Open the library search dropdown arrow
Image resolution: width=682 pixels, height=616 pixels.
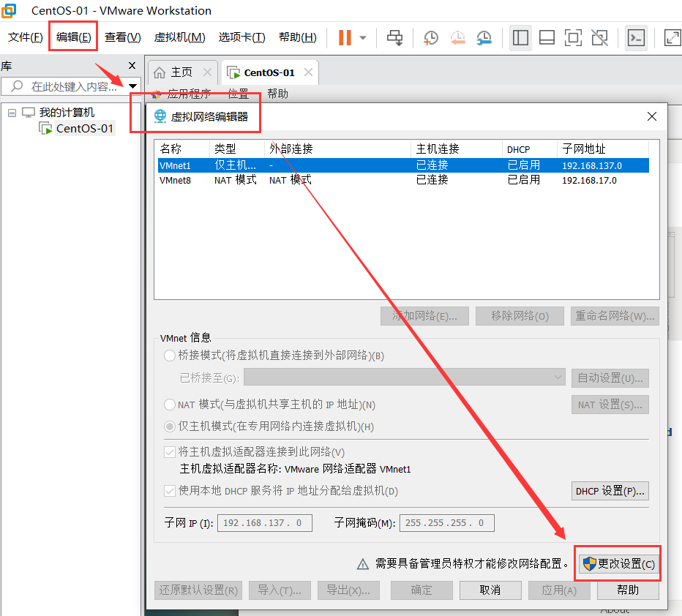(x=133, y=86)
